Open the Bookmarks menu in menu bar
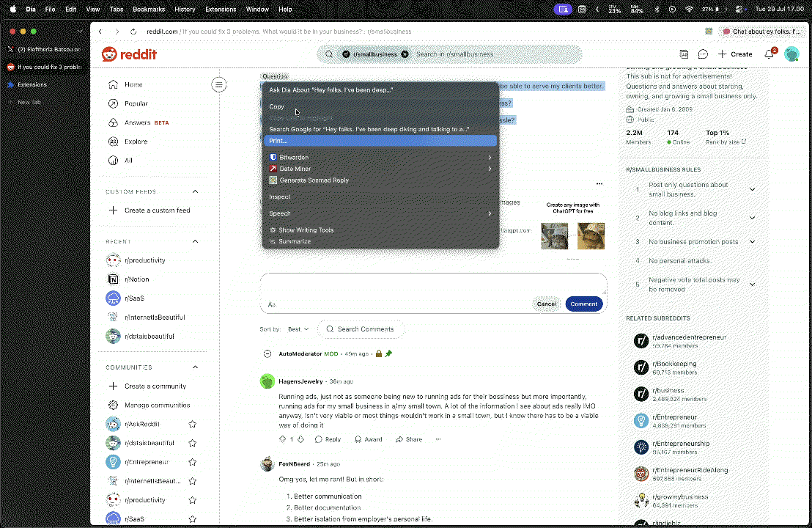This screenshot has height=528, width=812. [x=149, y=10]
